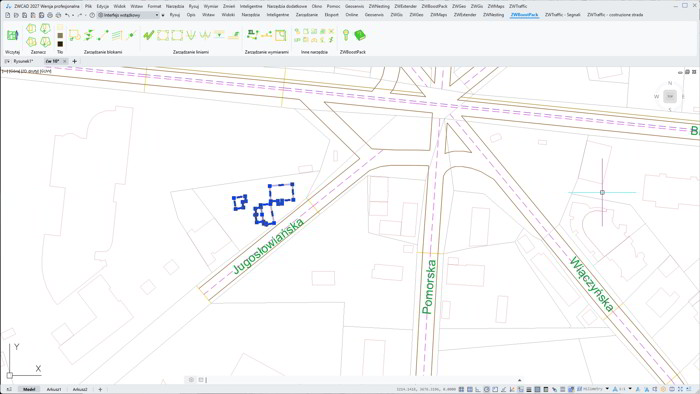Click the Jugosłowiańska street label
This screenshot has width=700, height=394.
click(268, 246)
